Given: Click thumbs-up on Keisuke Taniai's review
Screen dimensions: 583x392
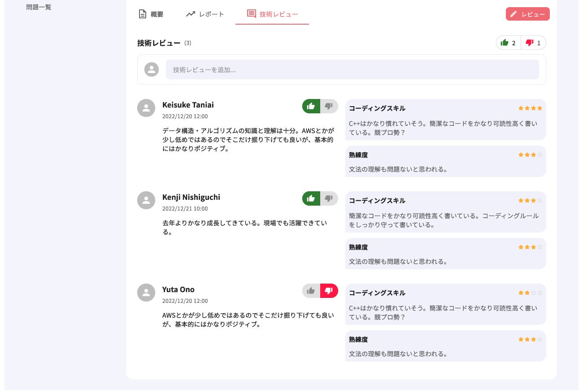Looking at the screenshot, I should point(311,106).
